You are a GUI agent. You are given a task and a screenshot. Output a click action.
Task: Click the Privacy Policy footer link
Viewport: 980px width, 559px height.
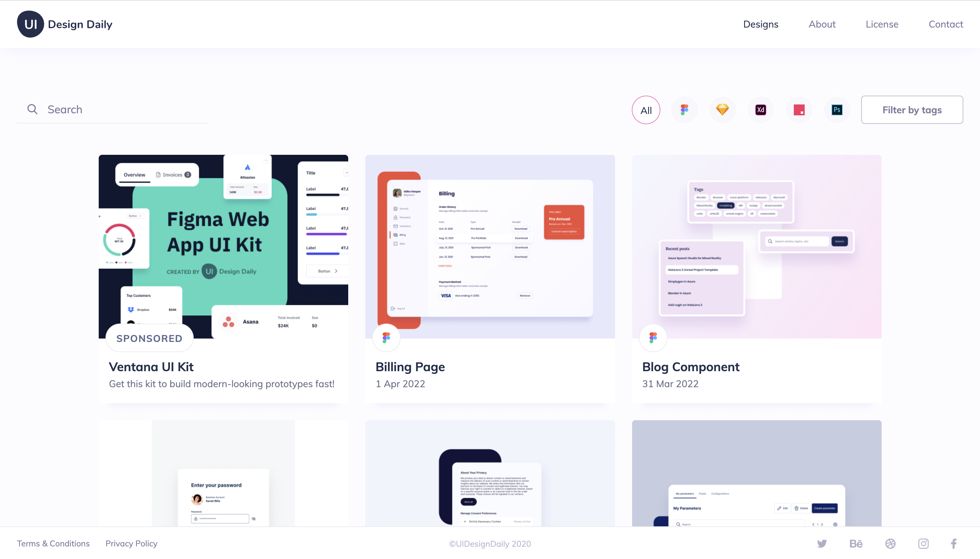(131, 544)
